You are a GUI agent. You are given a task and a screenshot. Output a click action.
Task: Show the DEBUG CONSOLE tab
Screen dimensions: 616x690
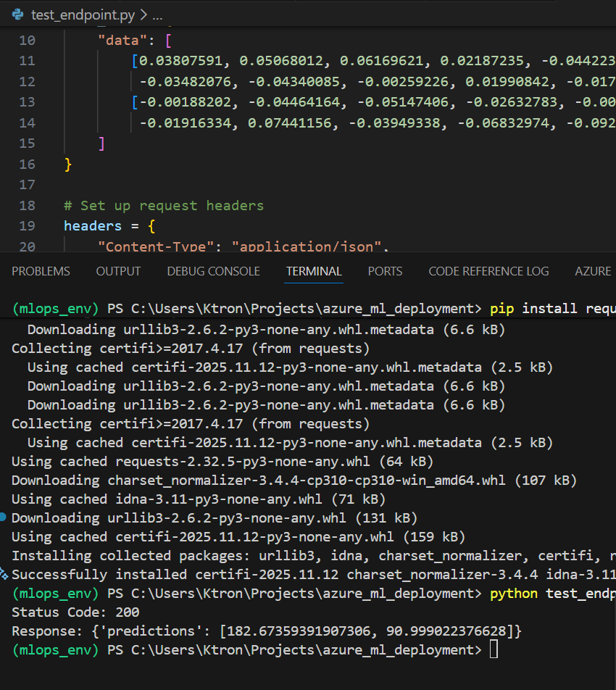[213, 271]
